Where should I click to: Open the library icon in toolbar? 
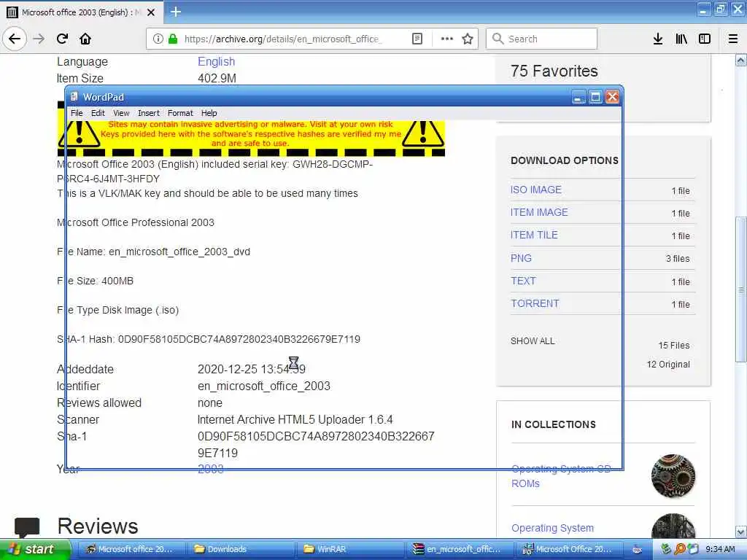(681, 39)
